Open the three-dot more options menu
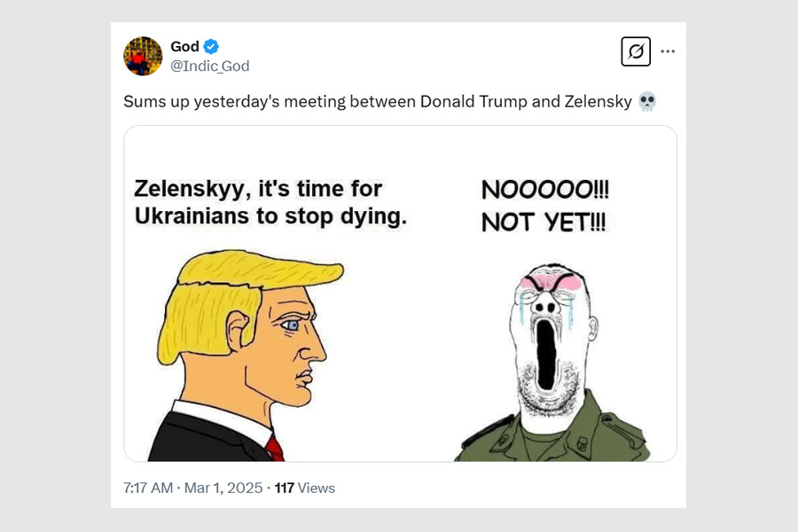 coord(668,51)
